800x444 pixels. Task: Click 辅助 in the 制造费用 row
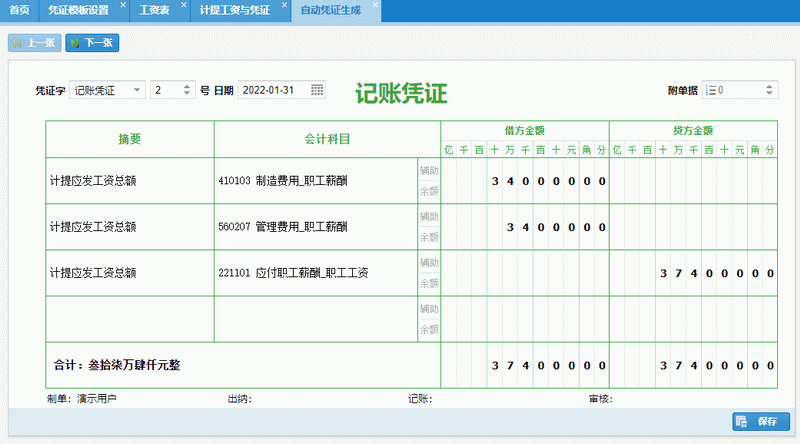429,170
